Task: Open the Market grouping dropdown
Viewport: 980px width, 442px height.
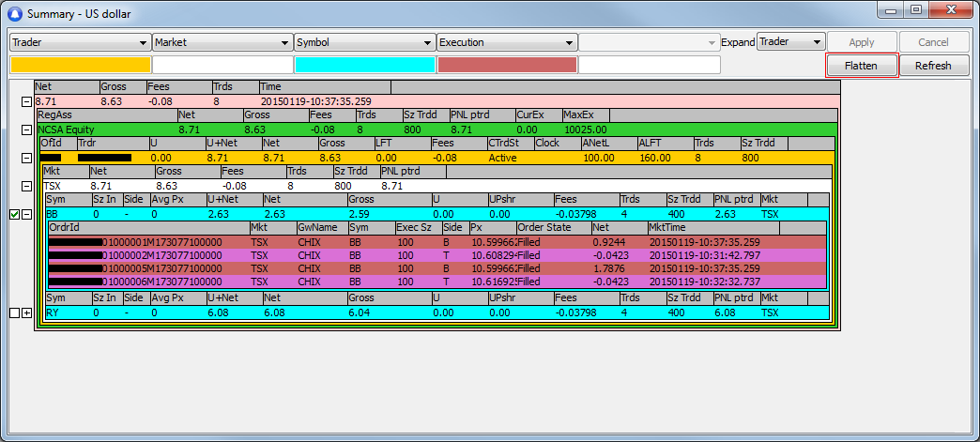Action: [x=285, y=43]
